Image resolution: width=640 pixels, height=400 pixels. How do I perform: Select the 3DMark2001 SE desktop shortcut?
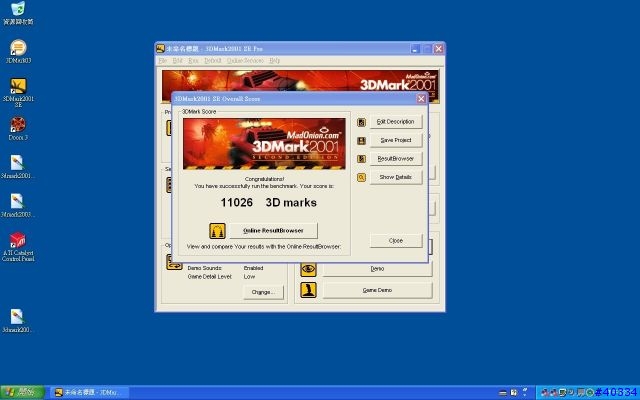18,93
